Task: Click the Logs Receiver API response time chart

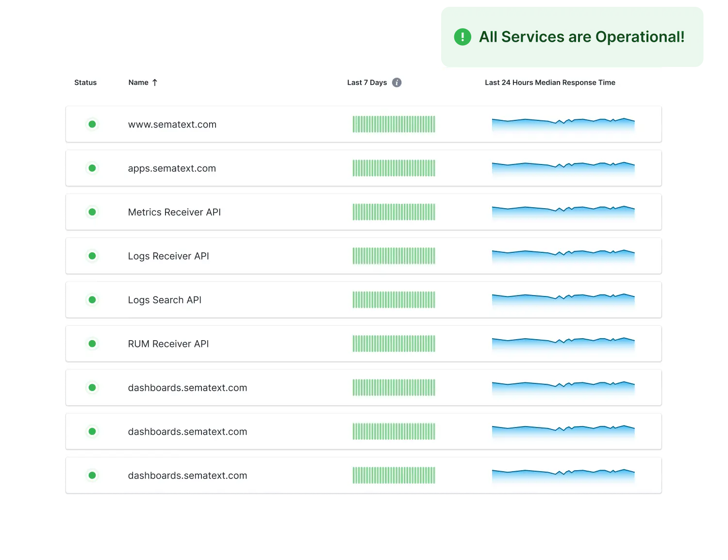Action: point(563,256)
